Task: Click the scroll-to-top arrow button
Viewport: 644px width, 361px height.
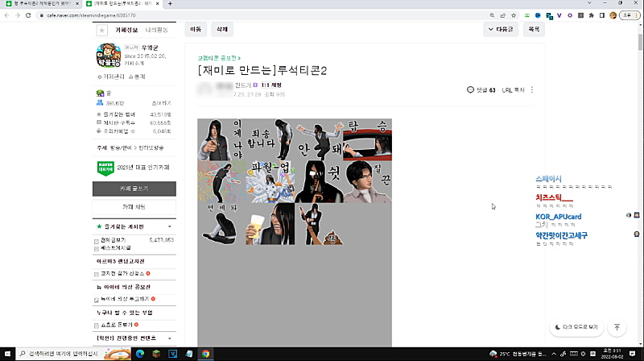Action: pyautogui.click(x=617, y=327)
